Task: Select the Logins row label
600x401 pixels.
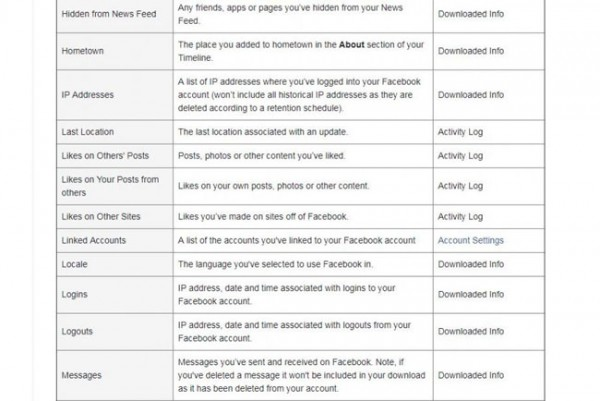Action: pos(76,294)
